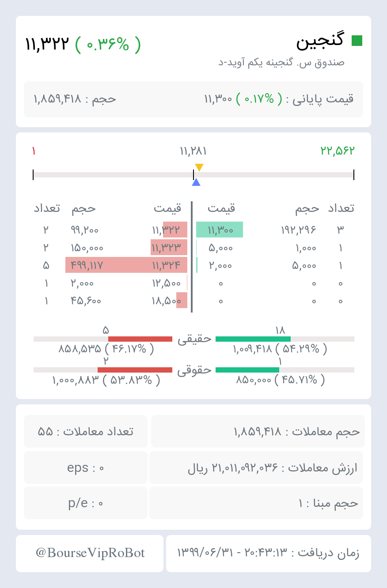Screen dimensions: 387x588
Task: Click the 22,562 maximum price label
Action: point(338,151)
